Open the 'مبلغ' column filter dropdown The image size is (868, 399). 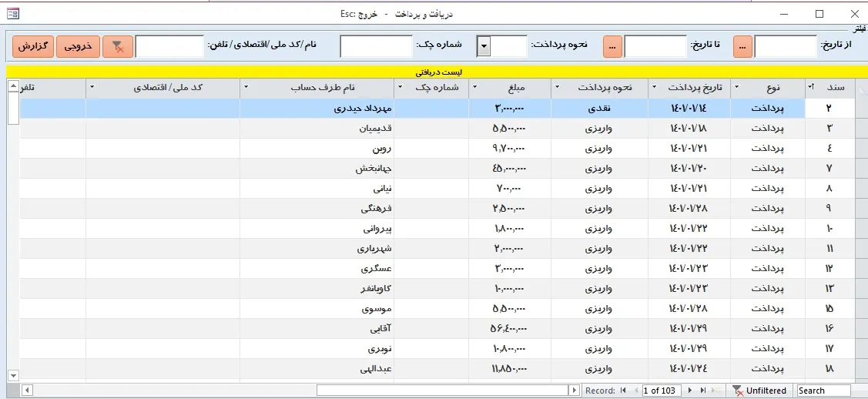(x=475, y=87)
